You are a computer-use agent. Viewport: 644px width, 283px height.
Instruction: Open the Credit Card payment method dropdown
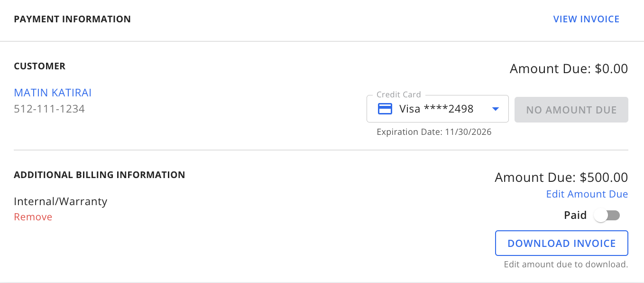[x=437, y=109]
